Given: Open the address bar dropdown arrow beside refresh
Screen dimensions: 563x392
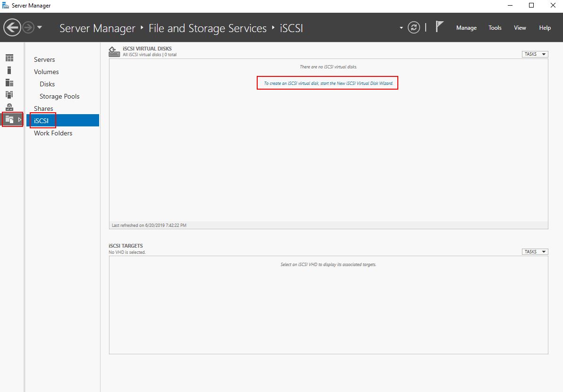Looking at the screenshot, I should click(401, 28).
